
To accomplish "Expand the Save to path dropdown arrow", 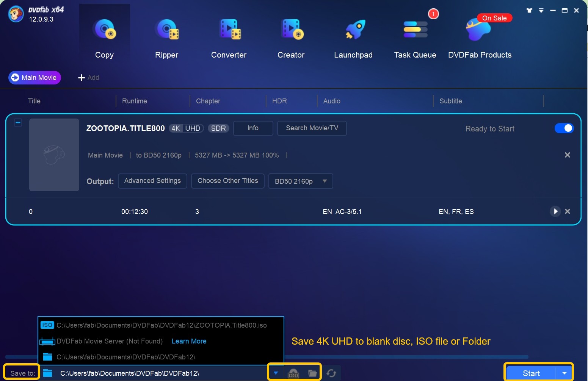I will click(x=276, y=373).
